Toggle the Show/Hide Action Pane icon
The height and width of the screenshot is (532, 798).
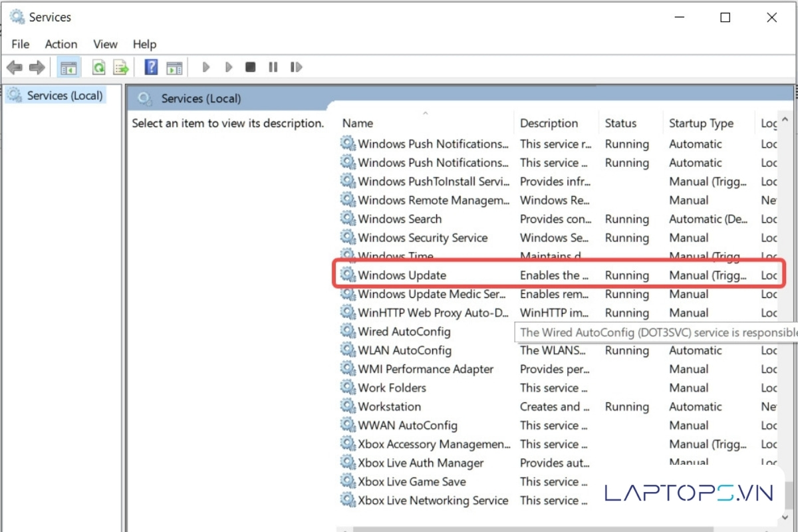[174, 67]
